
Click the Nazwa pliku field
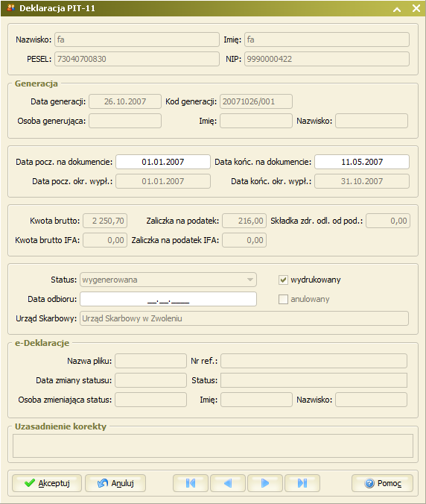click(x=151, y=361)
